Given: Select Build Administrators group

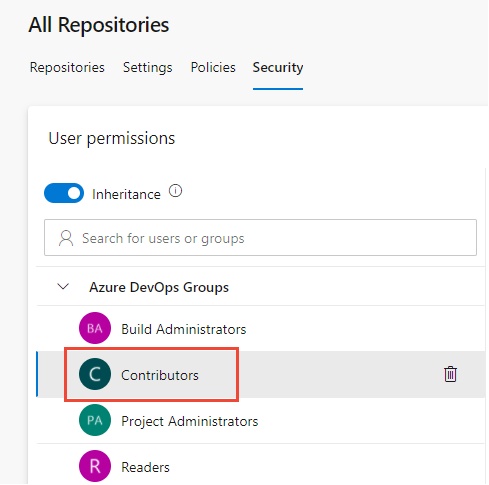Looking at the screenshot, I should pyautogui.click(x=260, y=329).
